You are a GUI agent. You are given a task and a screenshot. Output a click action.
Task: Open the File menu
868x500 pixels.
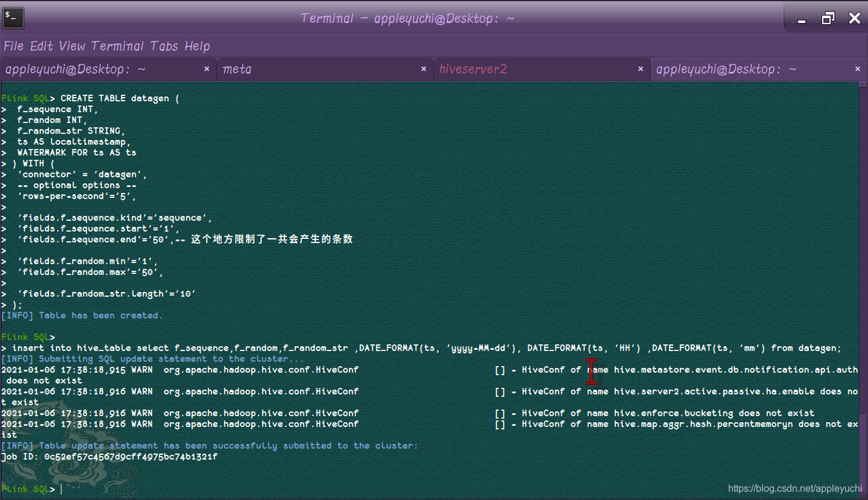[12, 46]
